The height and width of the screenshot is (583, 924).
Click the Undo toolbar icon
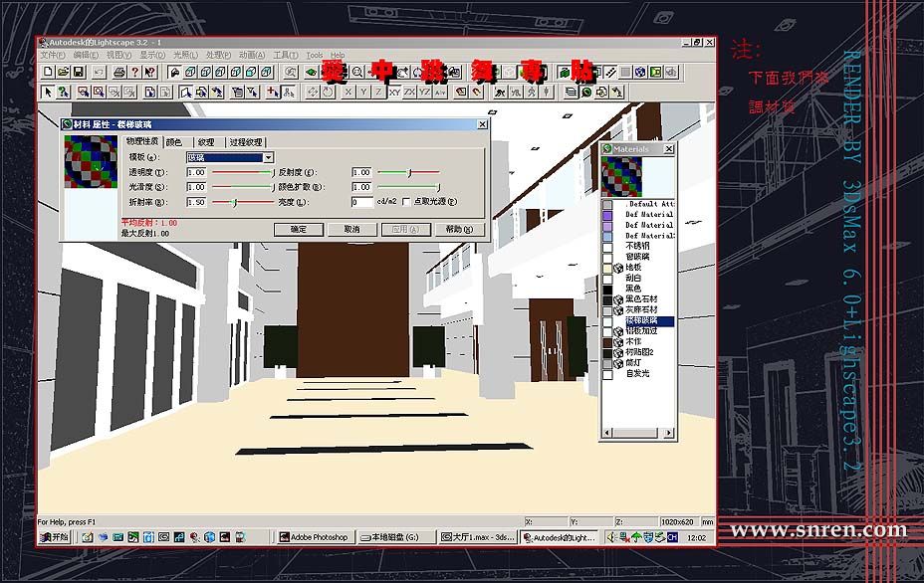coord(99,72)
